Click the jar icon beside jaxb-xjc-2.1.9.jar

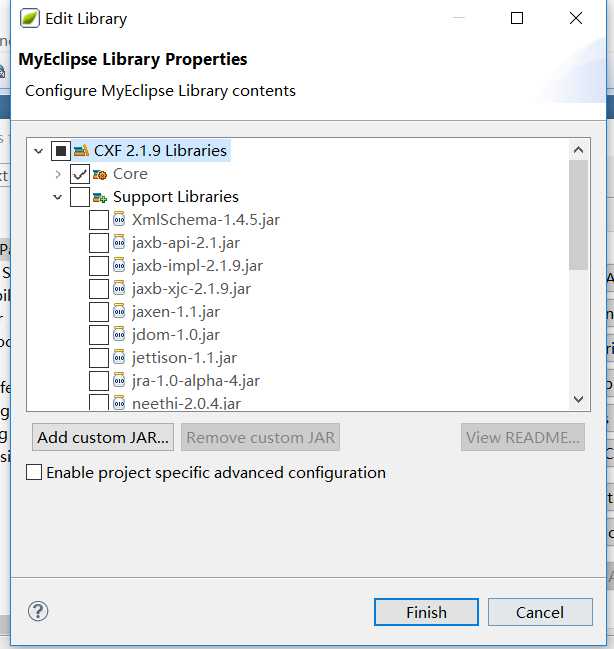[x=119, y=288]
